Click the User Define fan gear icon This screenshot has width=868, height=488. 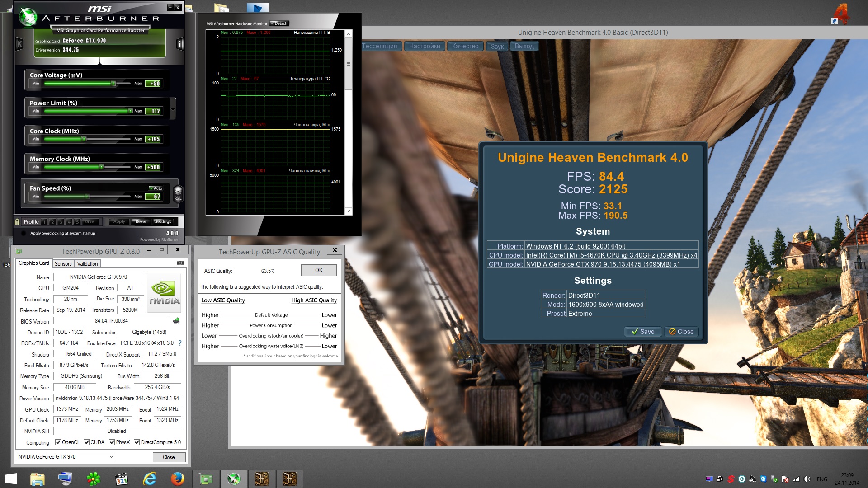[178, 192]
